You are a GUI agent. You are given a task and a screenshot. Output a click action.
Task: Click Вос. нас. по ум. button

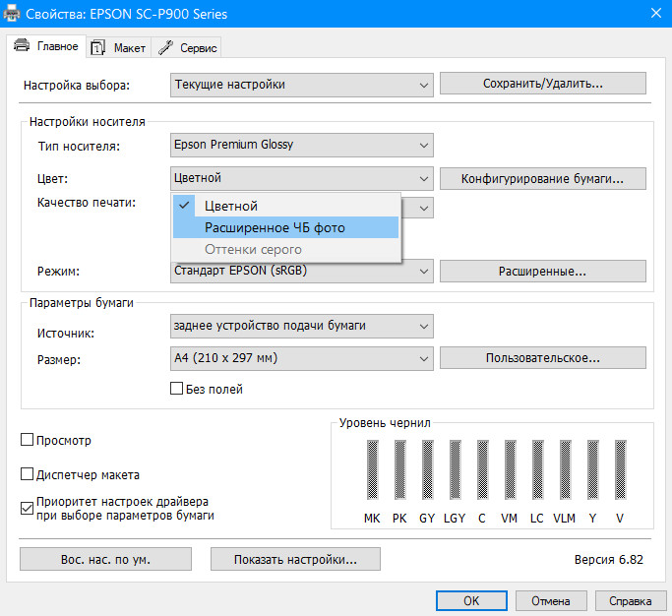click(x=105, y=559)
